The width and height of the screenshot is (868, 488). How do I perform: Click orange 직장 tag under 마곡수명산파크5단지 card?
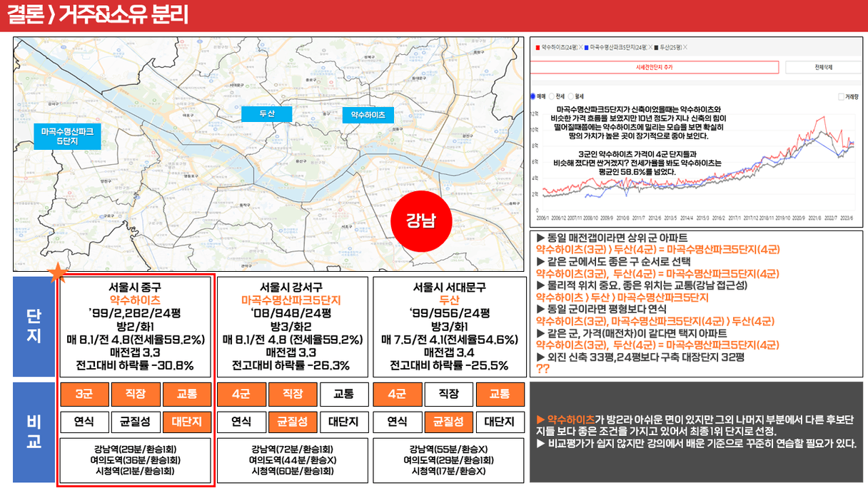292,394
